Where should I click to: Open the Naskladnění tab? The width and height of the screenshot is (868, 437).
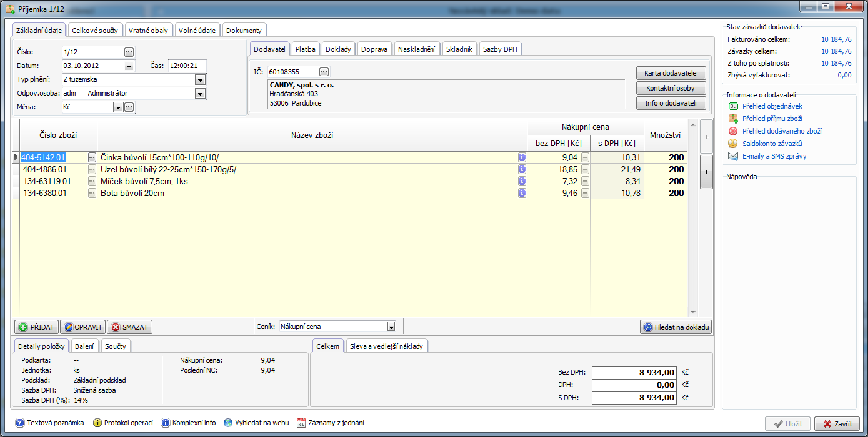point(416,49)
